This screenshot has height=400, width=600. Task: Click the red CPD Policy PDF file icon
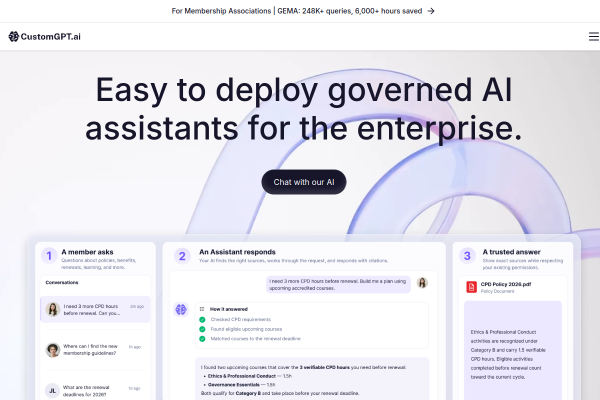click(x=471, y=287)
